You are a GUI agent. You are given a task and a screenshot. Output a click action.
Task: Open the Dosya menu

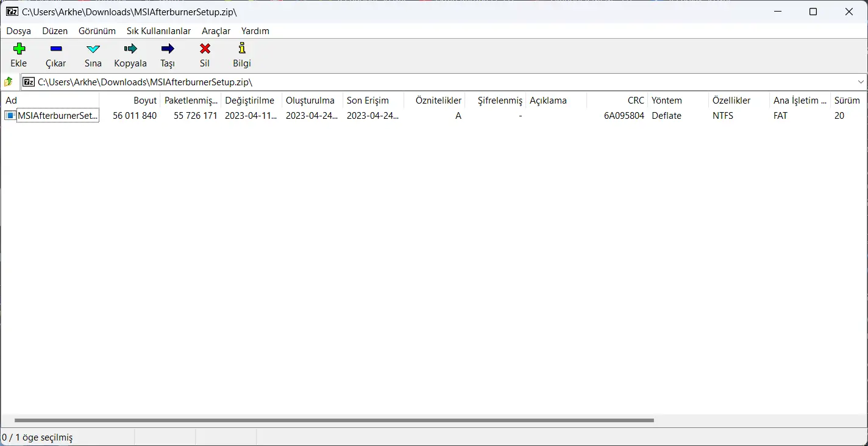[19, 31]
